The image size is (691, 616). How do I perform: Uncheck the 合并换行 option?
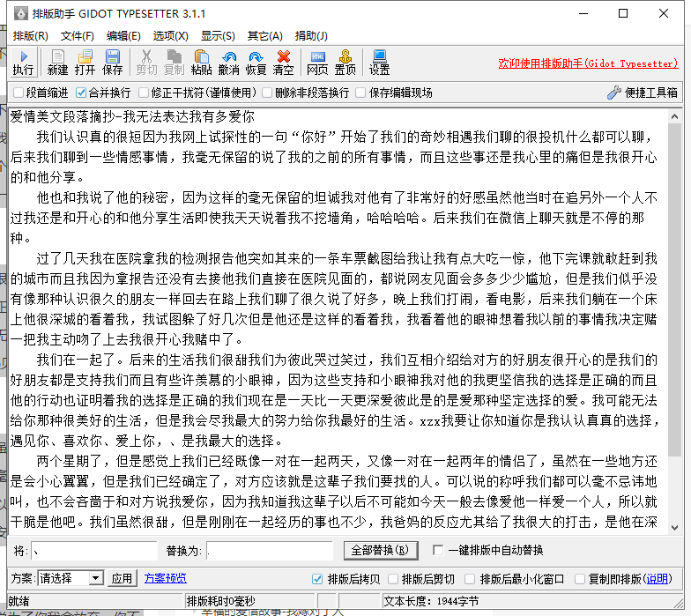(82, 93)
